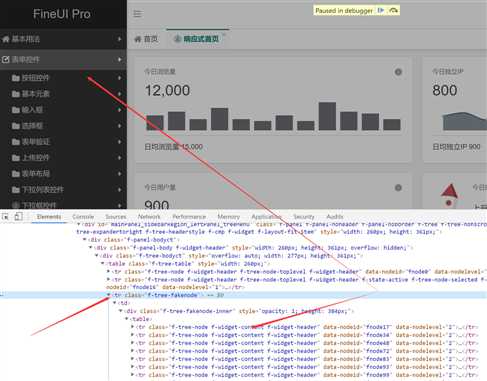
Task: Click the info icon on the 900 card
Action: [398, 188]
